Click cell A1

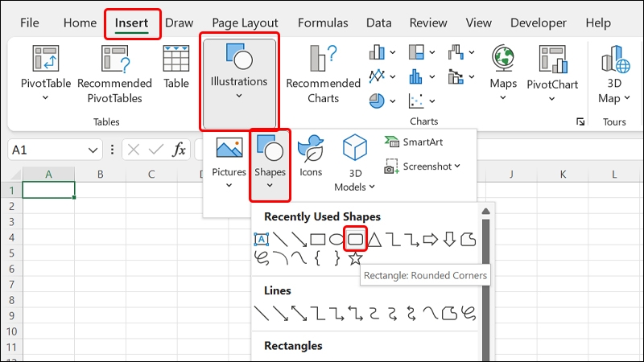48,190
